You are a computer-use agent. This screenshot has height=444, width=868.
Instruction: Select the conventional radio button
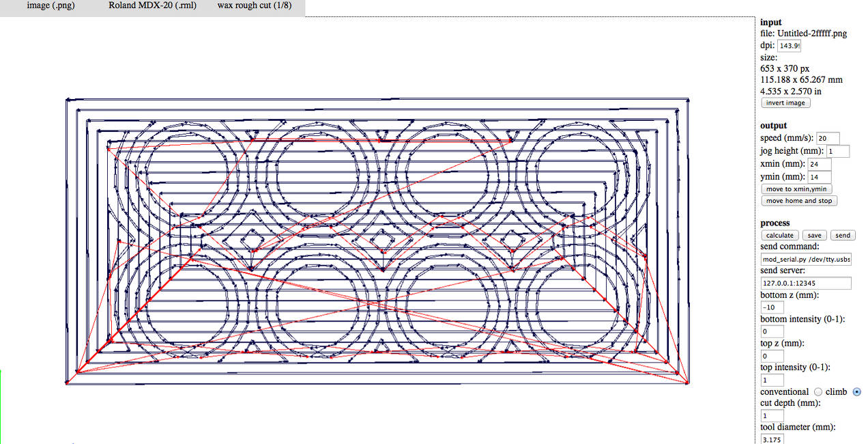pyautogui.click(x=818, y=392)
